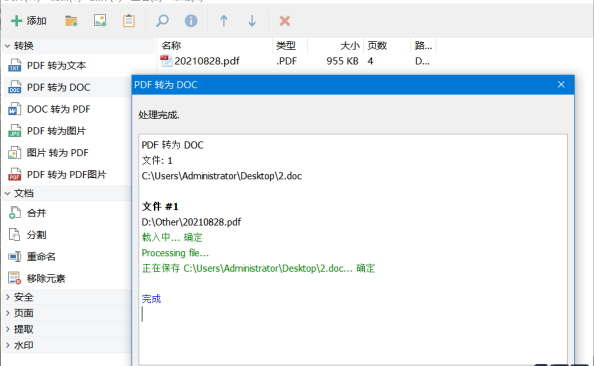
Task: Move the file up with the up arrow
Action: (224, 21)
